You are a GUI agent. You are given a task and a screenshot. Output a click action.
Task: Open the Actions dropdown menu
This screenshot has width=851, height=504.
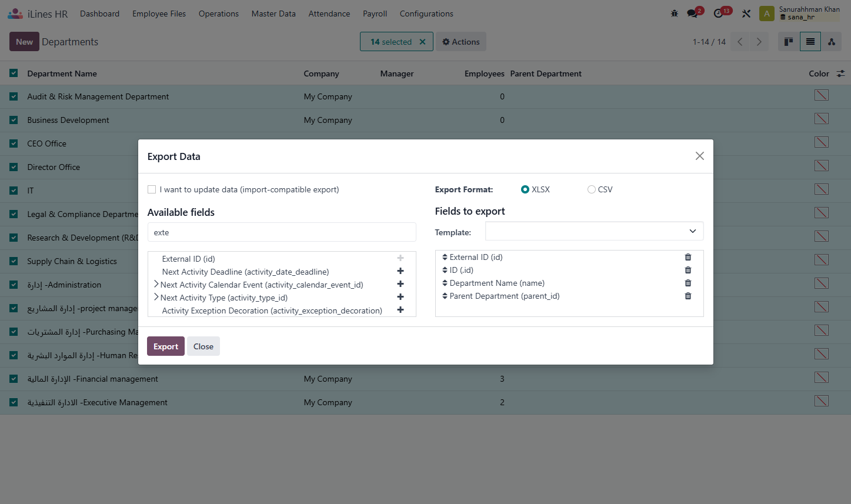461,42
